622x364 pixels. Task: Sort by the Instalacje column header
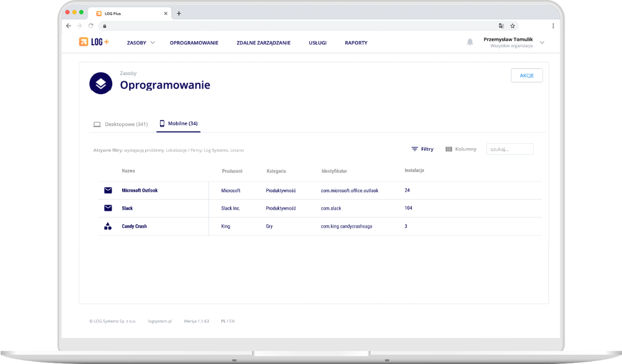pos(414,171)
